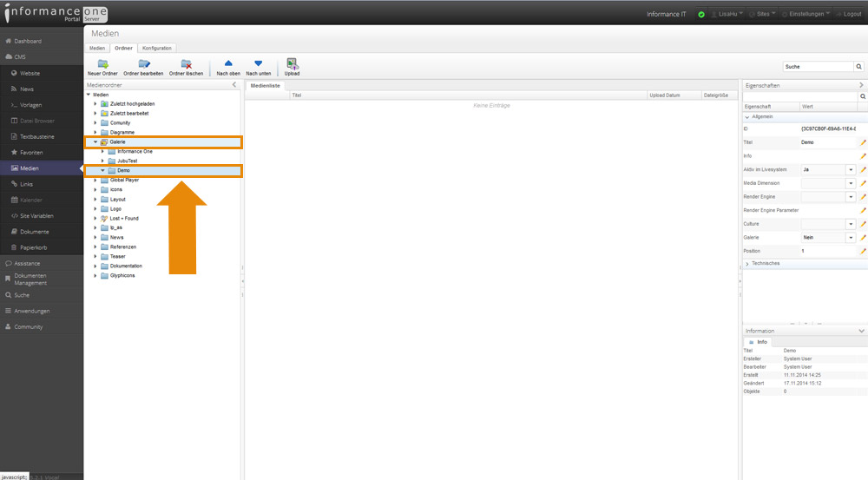Expand the Diagramme folder arrow
The image size is (868, 480).
coord(95,133)
